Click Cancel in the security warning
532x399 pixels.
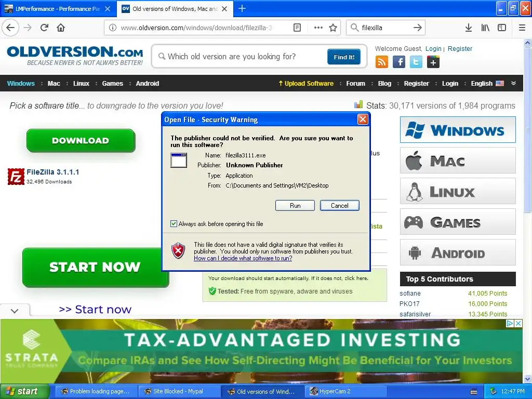pyautogui.click(x=339, y=206)
